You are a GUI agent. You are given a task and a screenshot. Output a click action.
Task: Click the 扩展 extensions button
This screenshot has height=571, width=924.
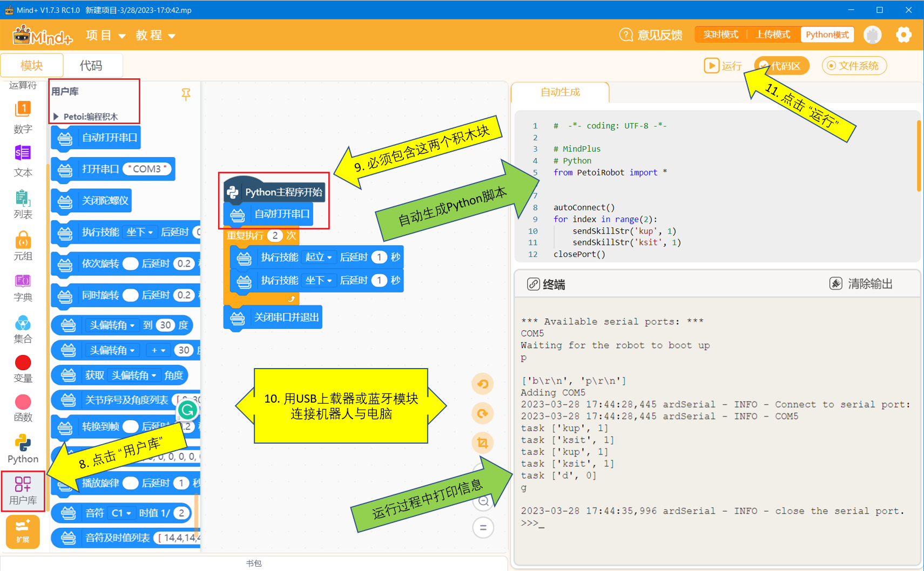23,532
